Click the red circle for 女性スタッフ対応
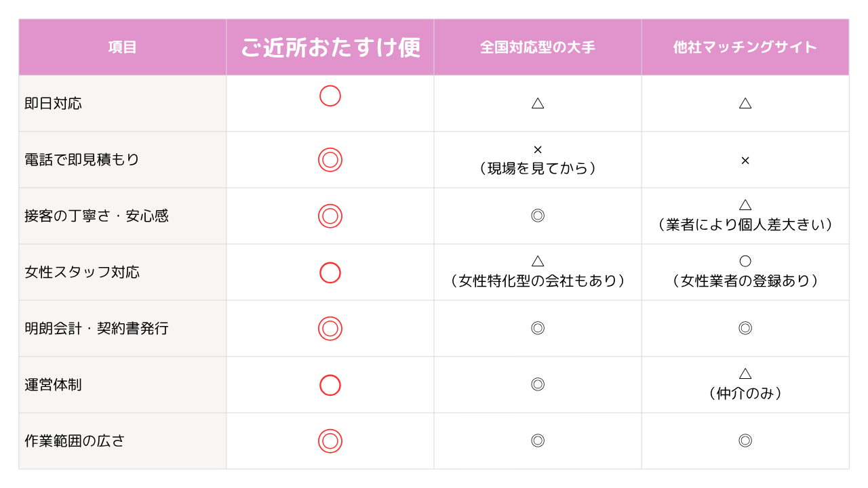The width and height of the screenshot is (868, 488). (330, 272)
